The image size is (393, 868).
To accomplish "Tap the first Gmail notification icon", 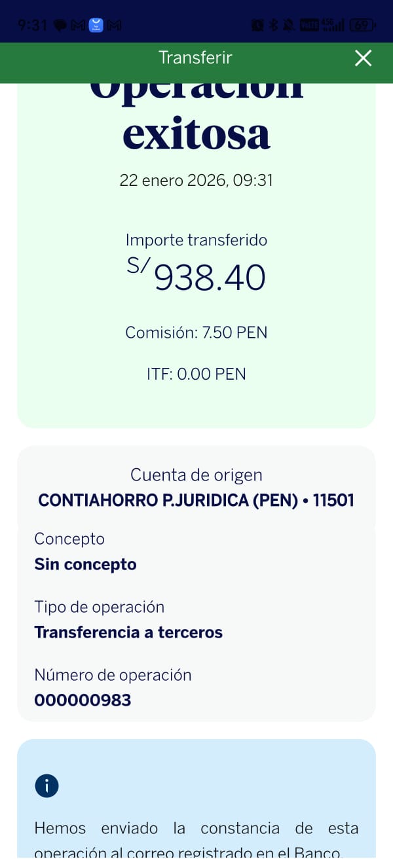I will [x=78, y=26].
